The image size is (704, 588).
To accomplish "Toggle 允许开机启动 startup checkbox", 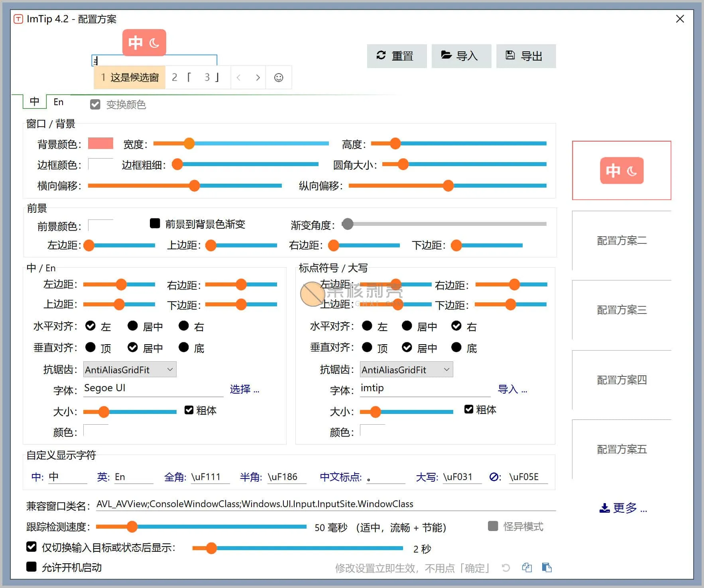I will [x=32, y=567].
